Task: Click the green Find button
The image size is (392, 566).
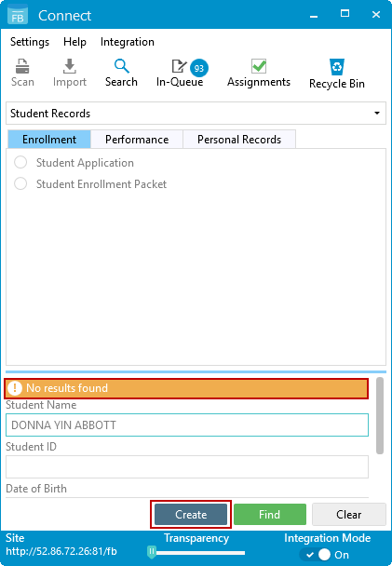Action: pos(270,515)
